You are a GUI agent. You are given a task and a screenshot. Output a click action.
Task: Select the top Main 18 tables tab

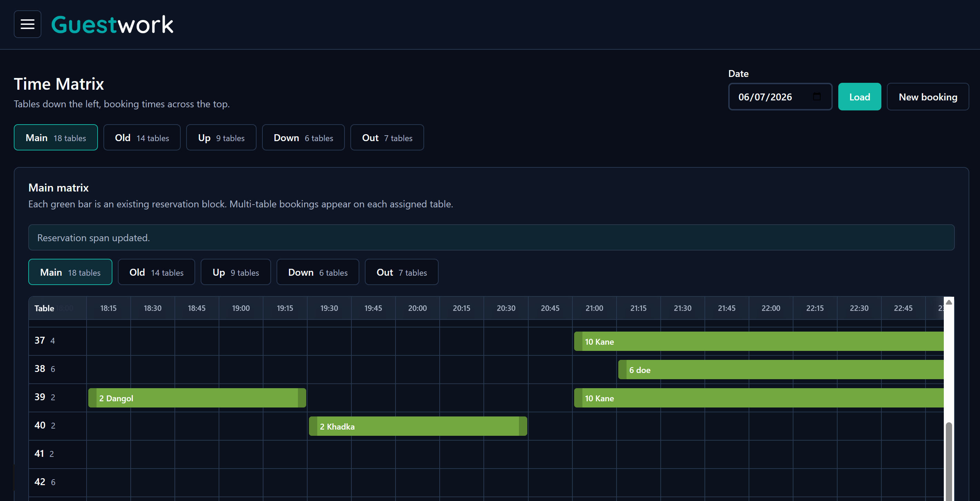(56, 137)
